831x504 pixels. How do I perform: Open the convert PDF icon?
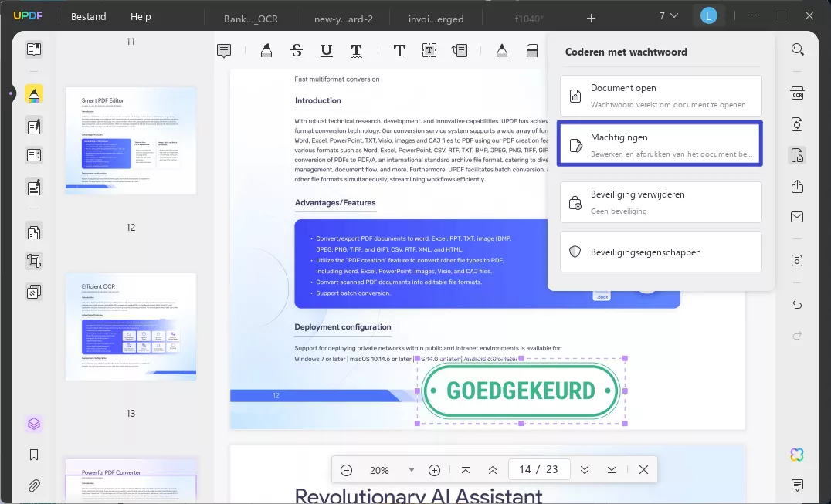797,124
